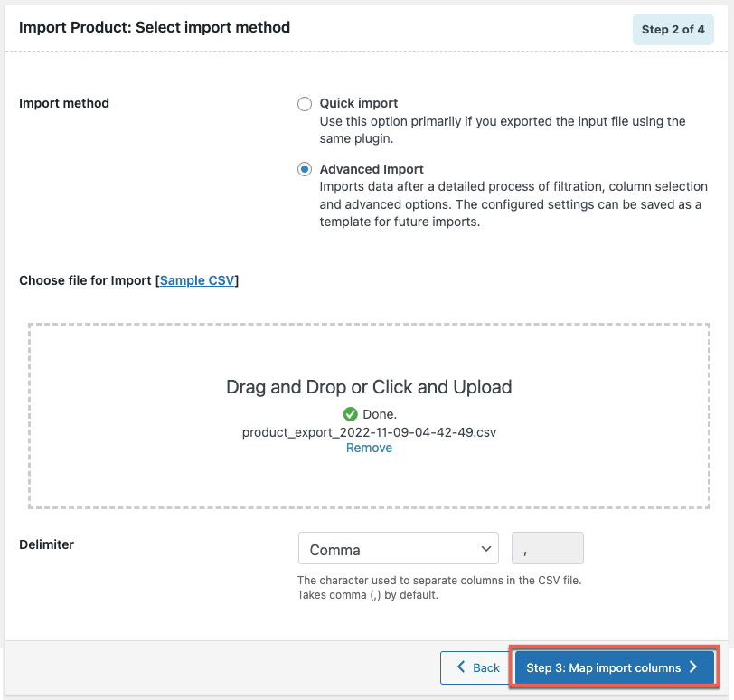Proceed to Step 3: Map import columns
The width and height of the screenshot is (734, 700).
614,667
